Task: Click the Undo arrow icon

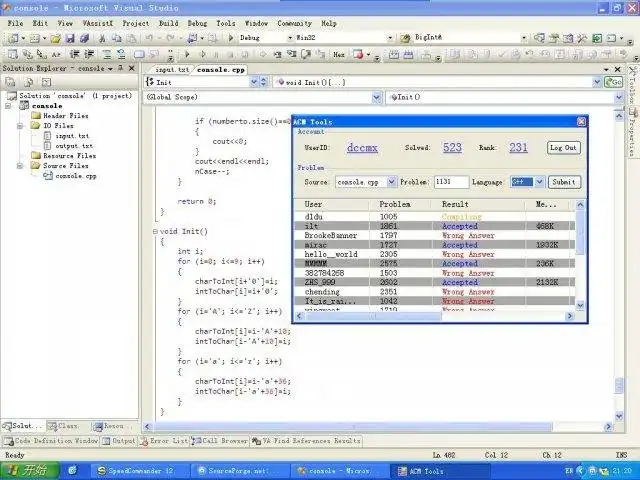Action: [x=149, y=38]
